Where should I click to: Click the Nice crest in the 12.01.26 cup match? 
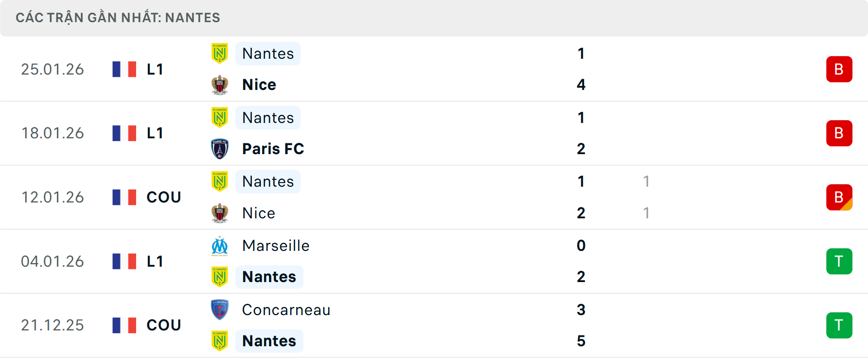tap(220, 213)
